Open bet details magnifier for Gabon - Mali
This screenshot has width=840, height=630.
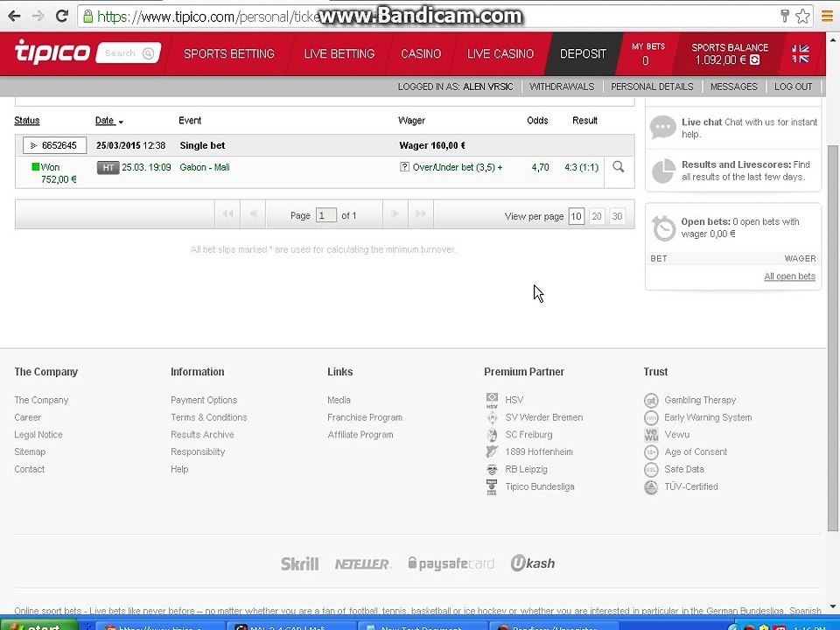point(619,166)
